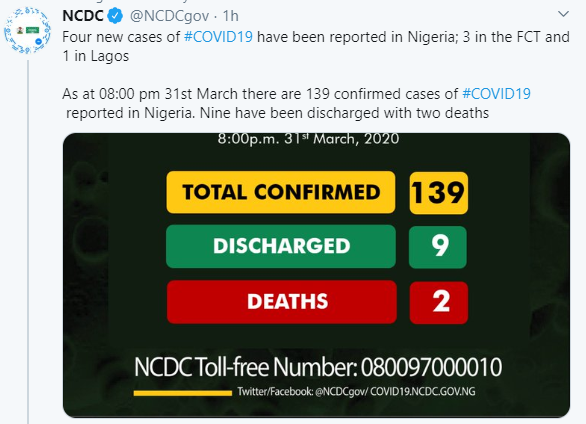Click the yellow TOTAL CONFIRMED label

[281, 192]
